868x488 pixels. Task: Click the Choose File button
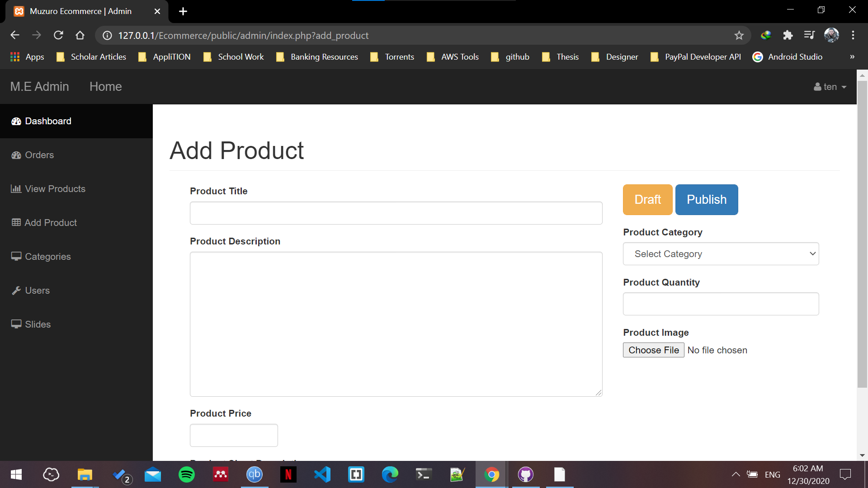point(653,350)
